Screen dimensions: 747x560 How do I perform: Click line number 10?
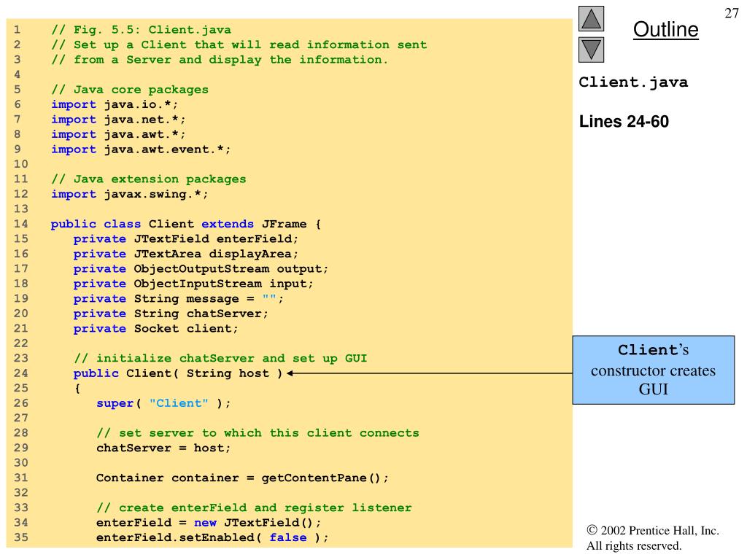[x=21, y=164]
